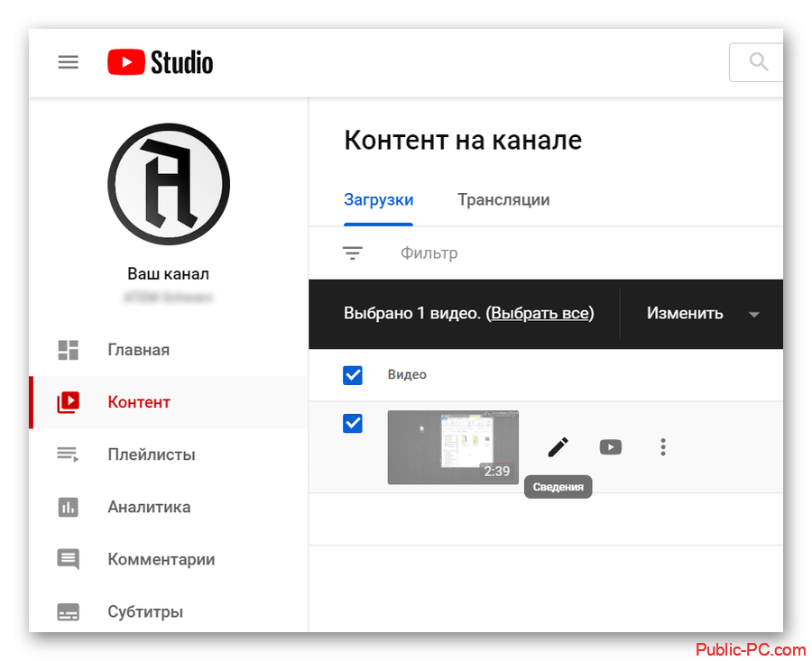The width and height of the screenshot is (812, 661).
Task: Switch to the Трансляции tab
Action: [503, 200]
